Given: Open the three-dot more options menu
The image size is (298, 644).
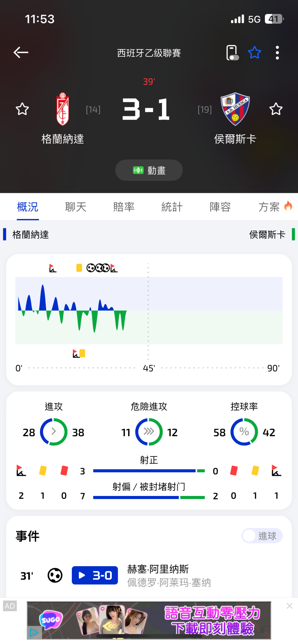Looking at the screenshot, I should [x=277, y=52].
